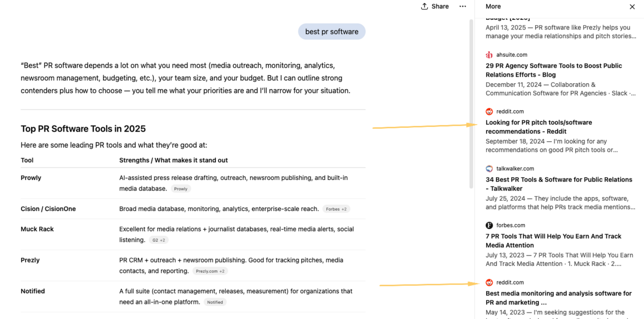Click the talkwalker.com favicon icon
This screenshot has width=644, height=319.
(x=489, y=169)
